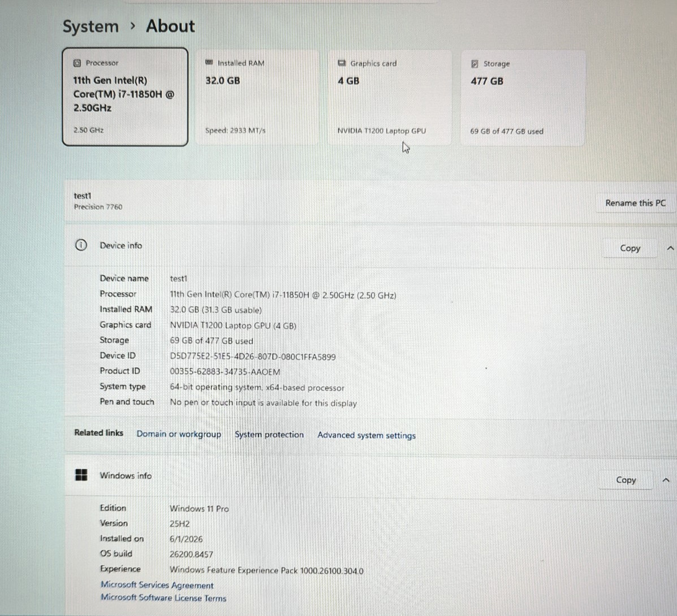
Task: Click the Graphics card icon
Action: (342, 63)
